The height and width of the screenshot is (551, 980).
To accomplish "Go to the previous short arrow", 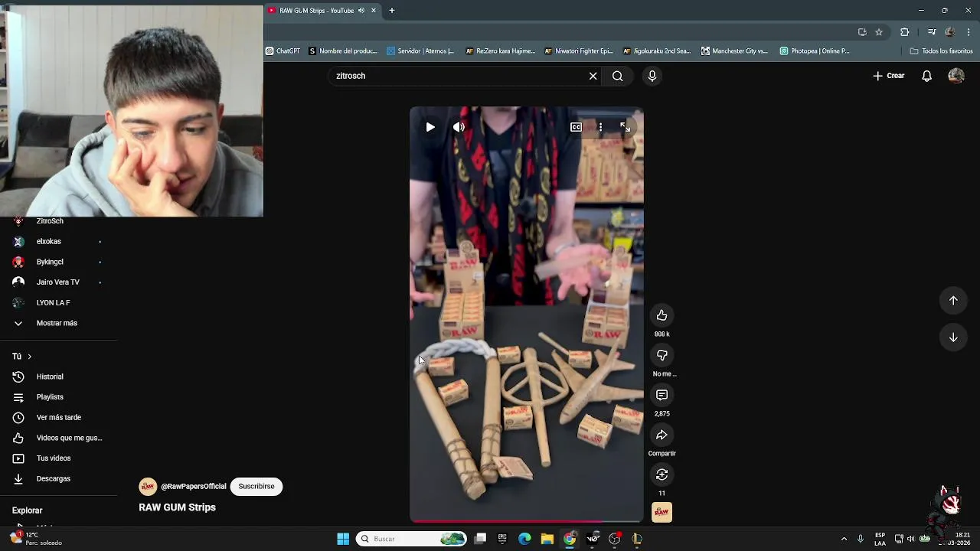I will pyautogui.click(x=953, y=301).
